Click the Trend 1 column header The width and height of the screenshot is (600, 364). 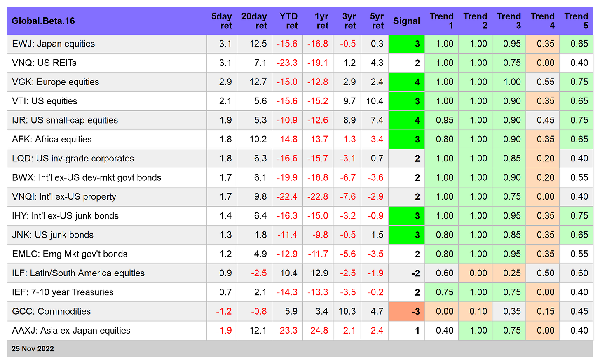click(x=442, y=21)
